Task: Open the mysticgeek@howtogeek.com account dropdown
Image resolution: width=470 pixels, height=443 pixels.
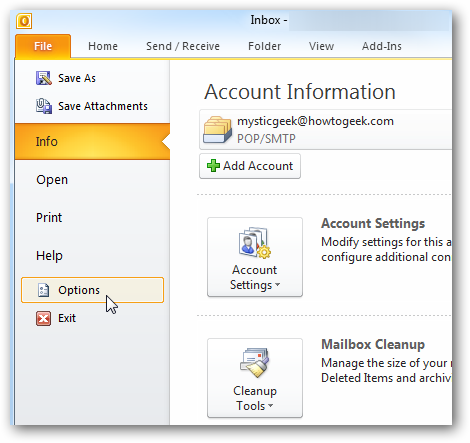Action: [326, 130]
